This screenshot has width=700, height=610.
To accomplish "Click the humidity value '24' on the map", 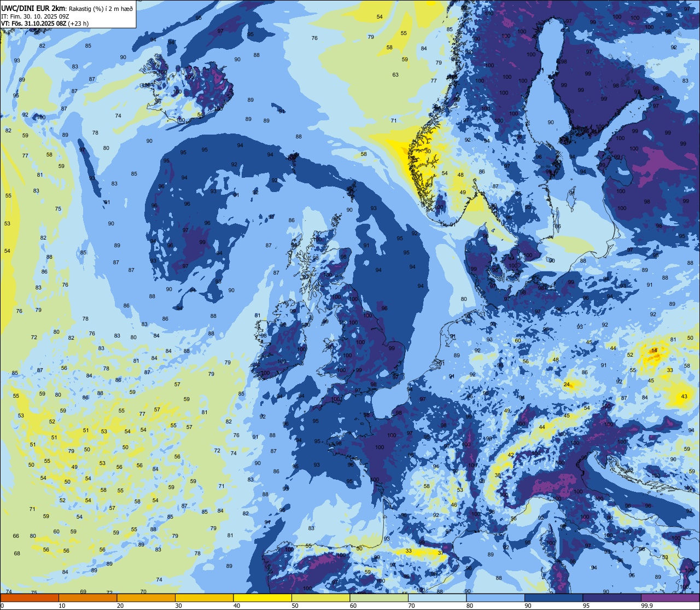I will (x=567, y=385).
